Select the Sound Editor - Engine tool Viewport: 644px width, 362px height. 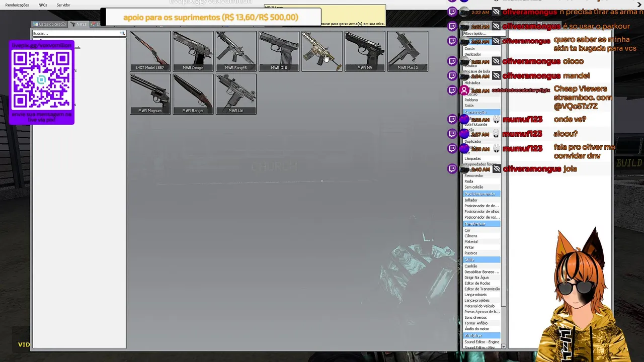[x=481, y=342]
